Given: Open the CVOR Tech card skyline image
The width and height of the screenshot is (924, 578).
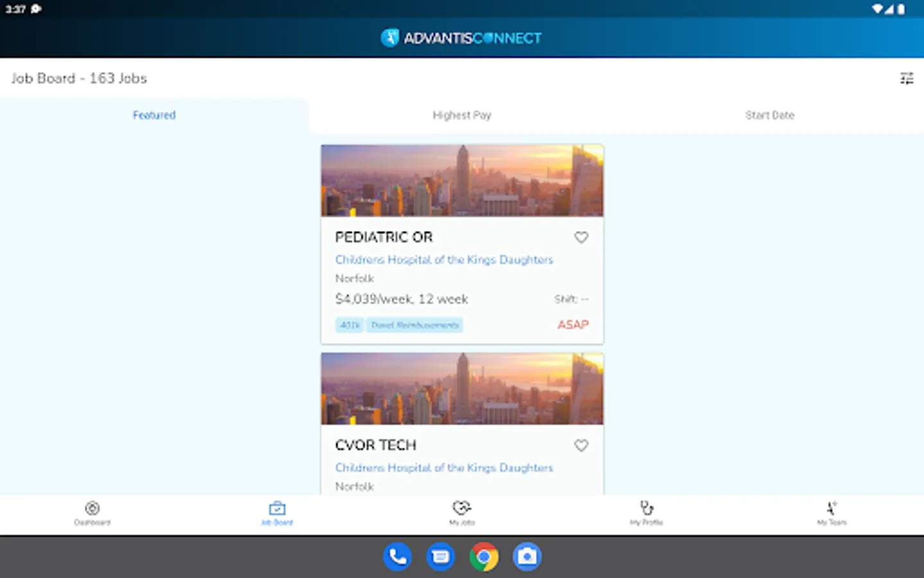Looking at the screenshot, I should click(x=462, y=389).
